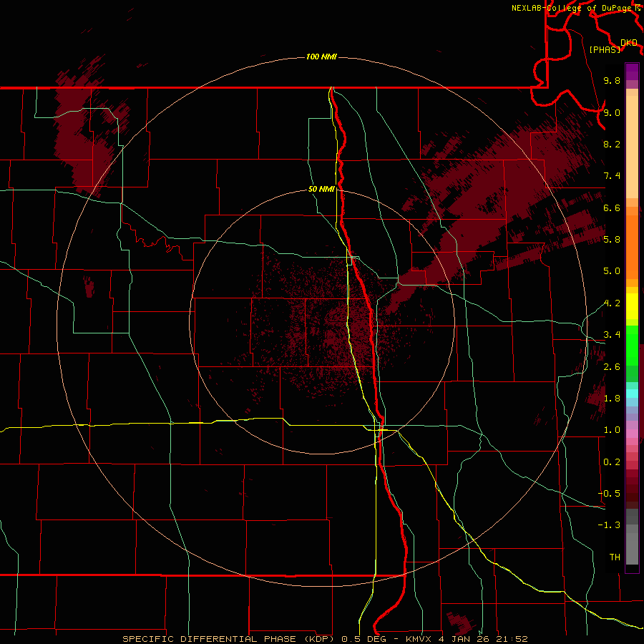The image size is (644, 644).
Task: Click the 3.4 scale value
Action: (x=612, y=335)
